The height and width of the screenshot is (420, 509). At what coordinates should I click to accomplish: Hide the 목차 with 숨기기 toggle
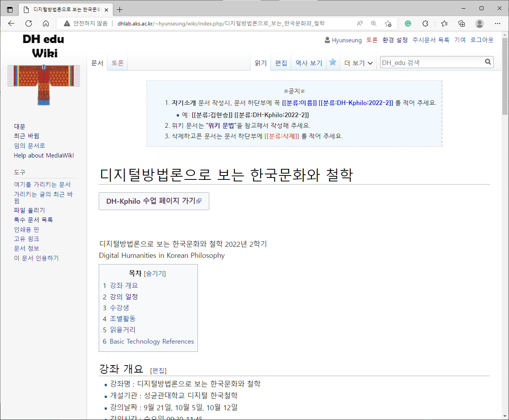pos(155,273)
